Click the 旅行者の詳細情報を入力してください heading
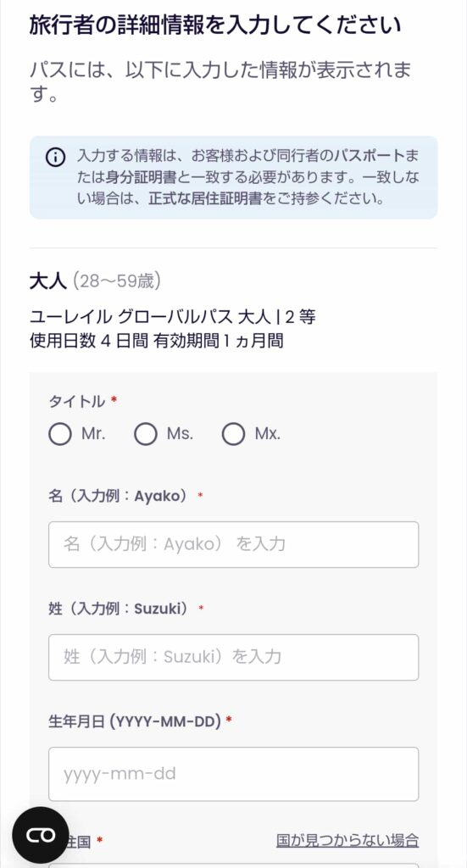This screenshot has width=467, height=868. tap(215, 25)
